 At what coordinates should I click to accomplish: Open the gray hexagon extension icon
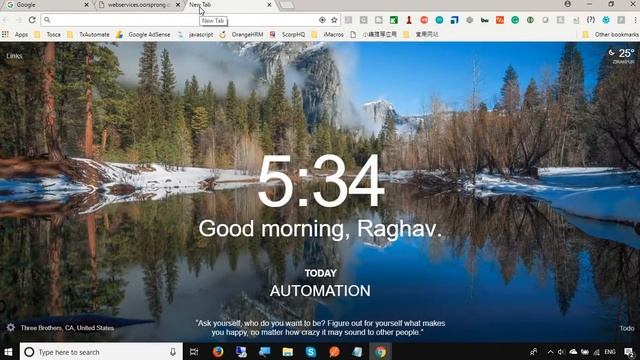(x=469, y=20)
